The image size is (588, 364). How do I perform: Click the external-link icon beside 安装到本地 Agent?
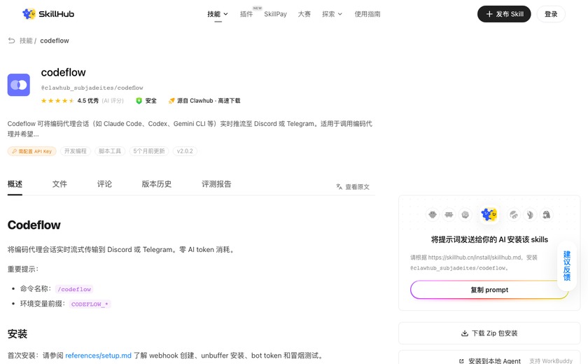[461, 361]
